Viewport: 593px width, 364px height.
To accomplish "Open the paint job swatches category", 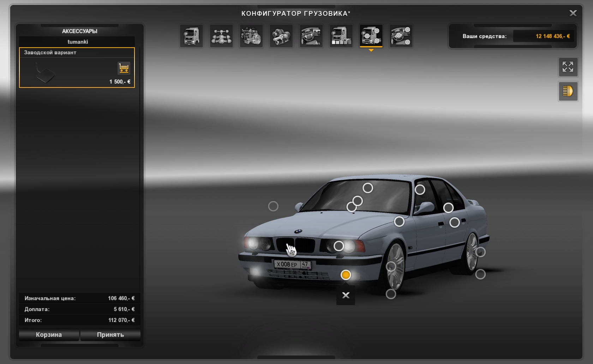I will [341, 36].
